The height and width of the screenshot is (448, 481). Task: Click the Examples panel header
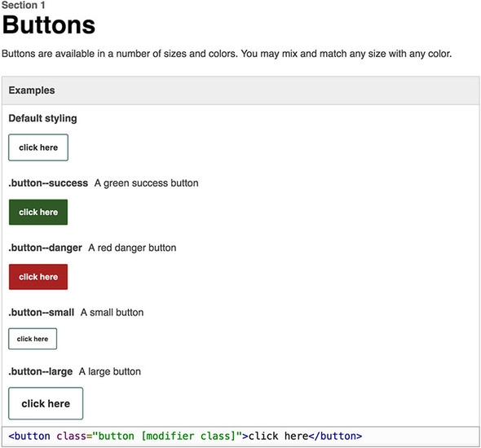pyautogui.click(x=240, y=90)
